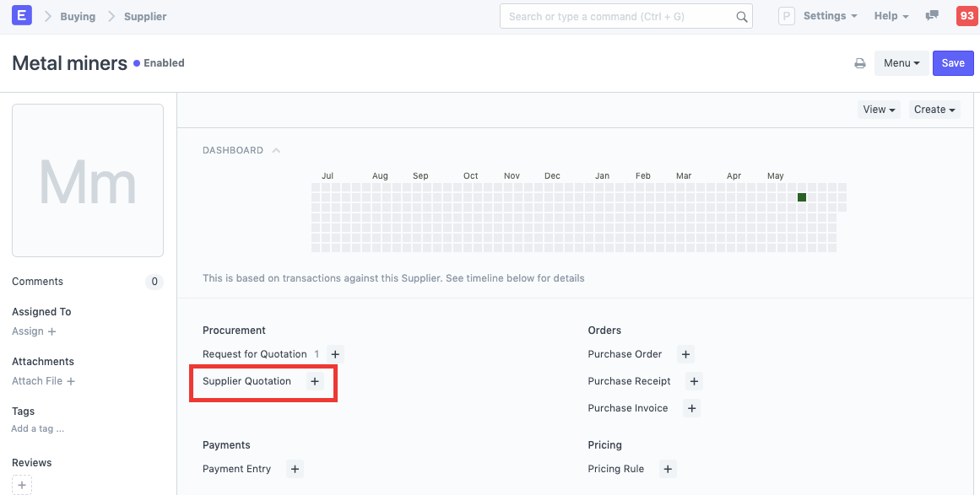The width and height of the screenshot is (980, 495).
Task: Click the ERPNext home logo icon
Action: [x=22, y=15]
